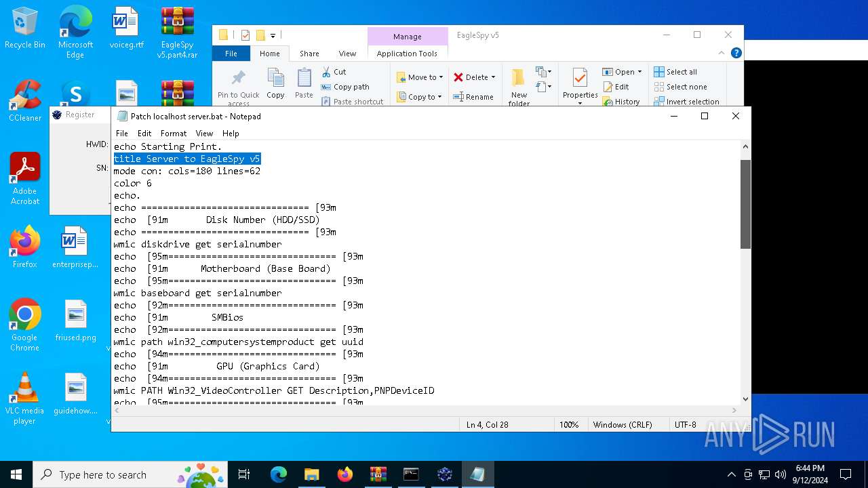Expand the Properties dropdown arrow
The width and height of the screenshot is (868, 488).
point(580,104)
